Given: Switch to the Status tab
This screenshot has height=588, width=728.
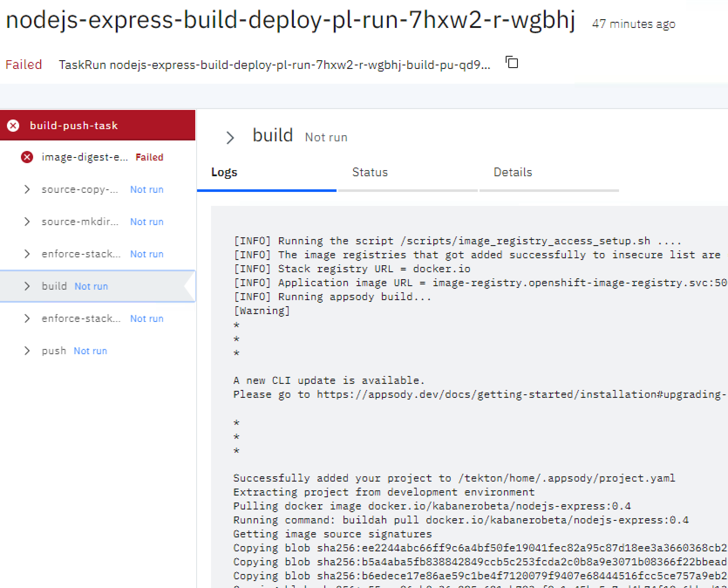Looking at the screenshot, I should (370, 172).
